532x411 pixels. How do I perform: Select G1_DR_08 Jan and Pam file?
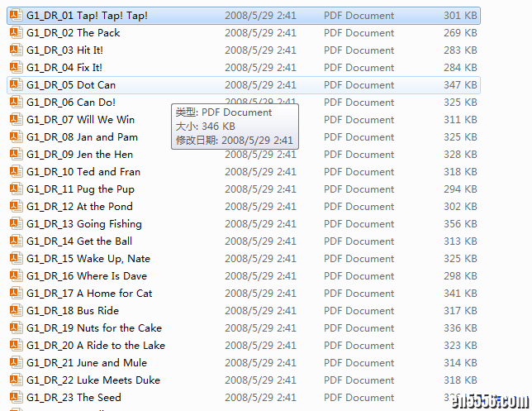(82, 137)
